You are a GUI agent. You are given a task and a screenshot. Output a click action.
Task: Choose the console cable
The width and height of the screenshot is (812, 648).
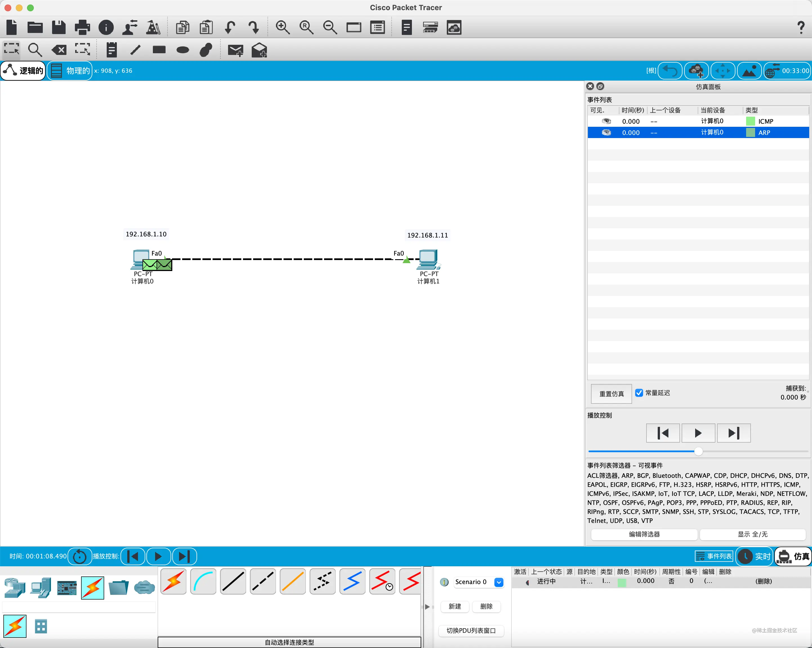(203, 581)
